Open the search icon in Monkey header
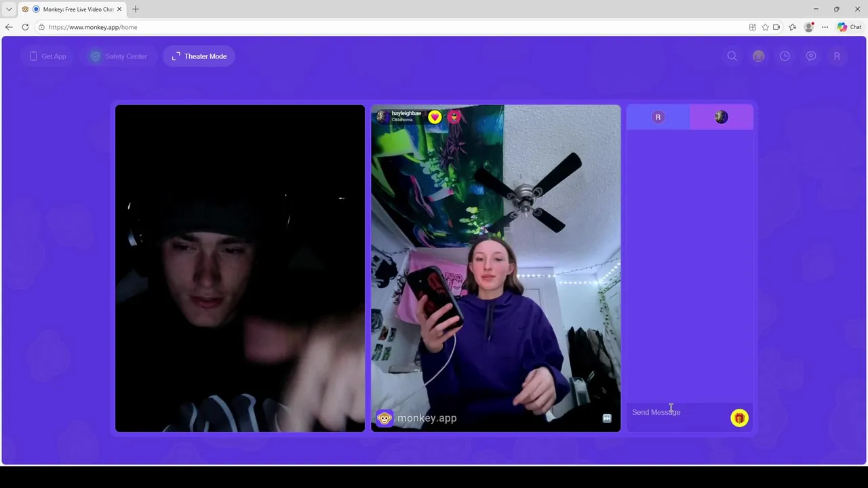 [x=732, y=56]
